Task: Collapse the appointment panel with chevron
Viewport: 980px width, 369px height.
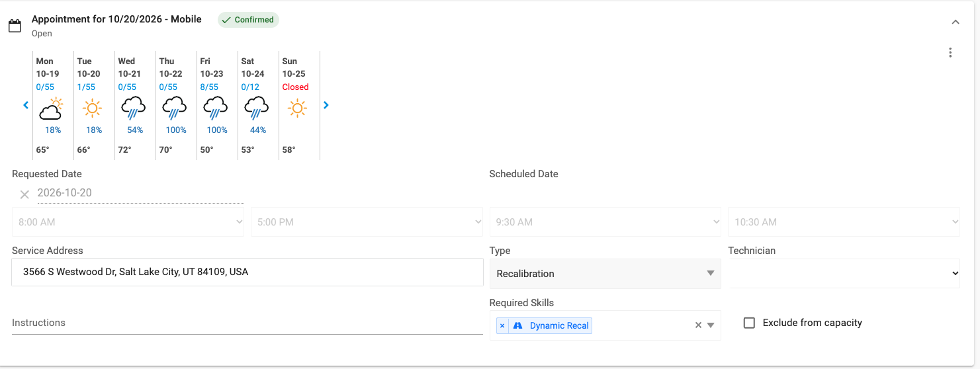Action: [955, 22]
